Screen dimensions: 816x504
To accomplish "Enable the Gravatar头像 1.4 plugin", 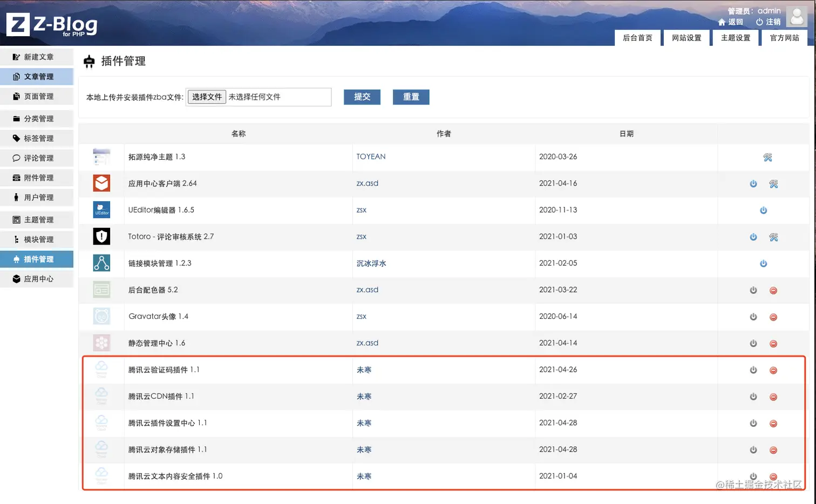I will pos(753,317).
